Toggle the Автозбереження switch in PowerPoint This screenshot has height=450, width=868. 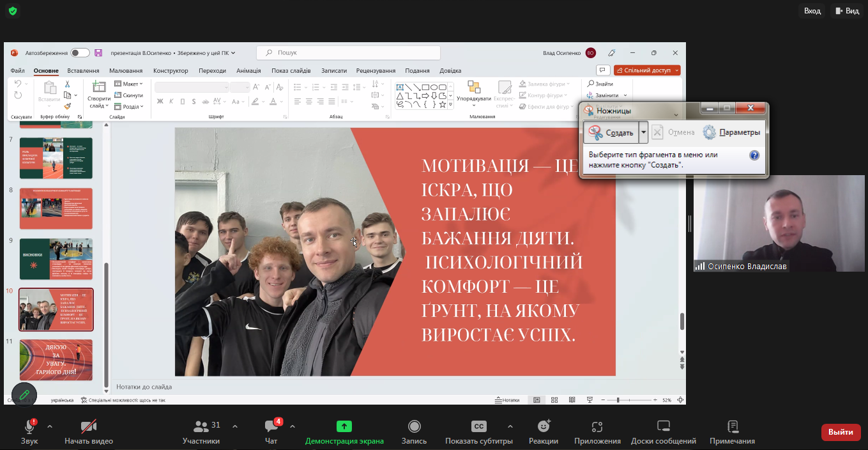click(80, 53)
